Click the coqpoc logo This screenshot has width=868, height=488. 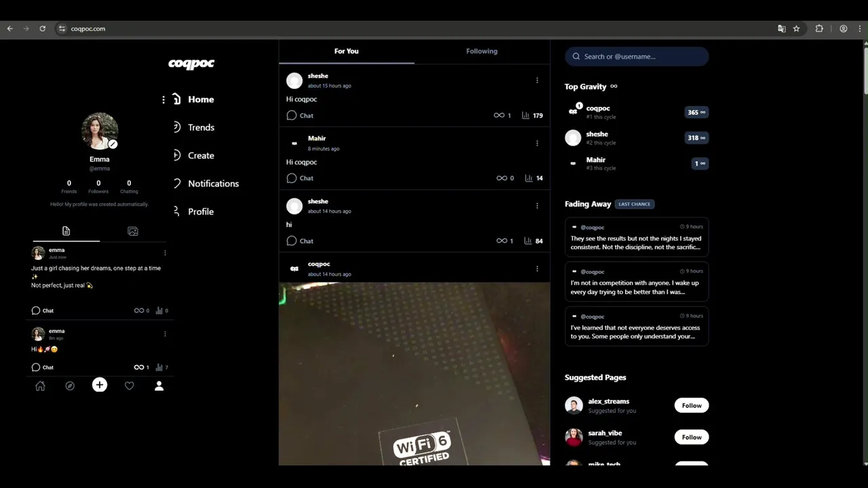[191, 64]
